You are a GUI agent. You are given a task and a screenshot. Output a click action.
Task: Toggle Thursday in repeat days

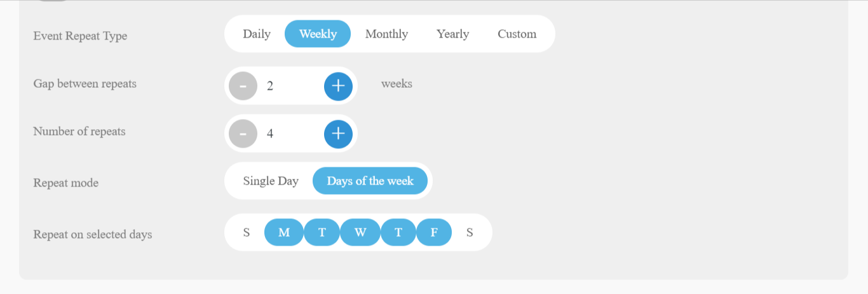(x=398, y=232)
